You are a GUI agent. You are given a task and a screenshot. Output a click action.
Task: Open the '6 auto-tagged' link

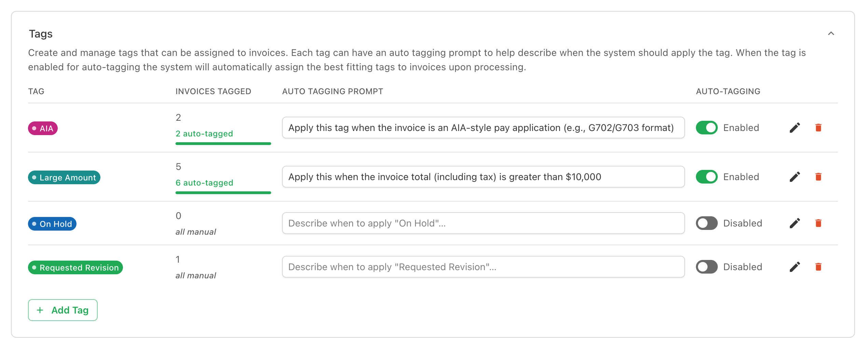[204, 183]
